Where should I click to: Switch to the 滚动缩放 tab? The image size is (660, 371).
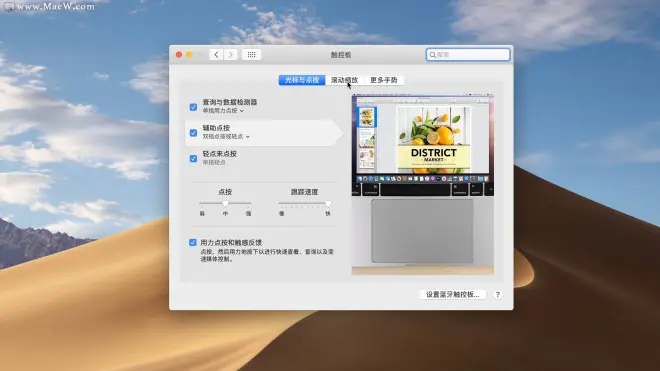point(344,80)
